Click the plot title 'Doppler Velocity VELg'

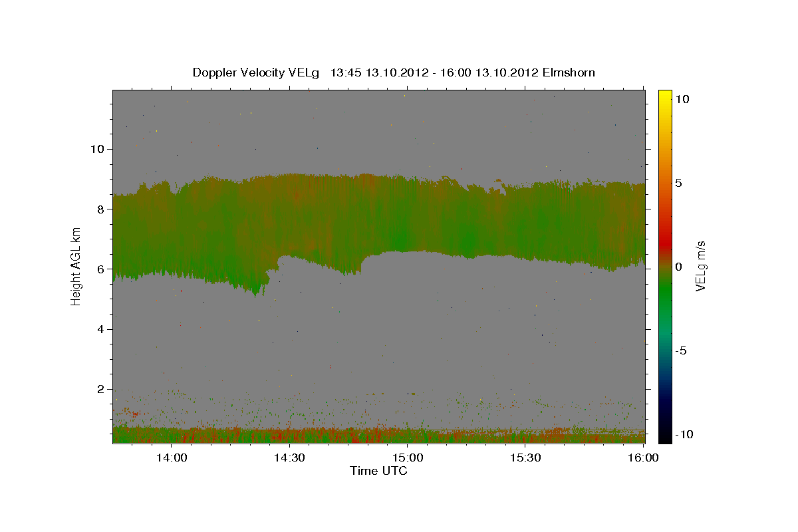coord(256,72)
